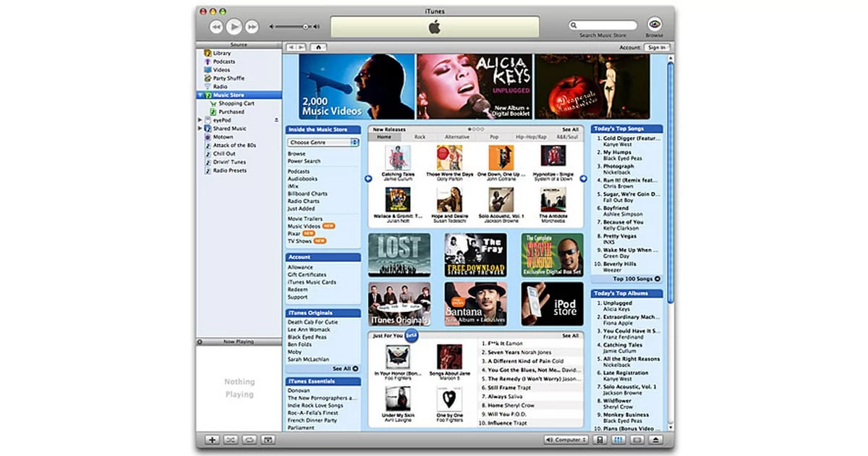Image resolution: width=868 pixels, height=456 pixels.
Task: Open Santana New Album promo tile
Action: point(475,304)
